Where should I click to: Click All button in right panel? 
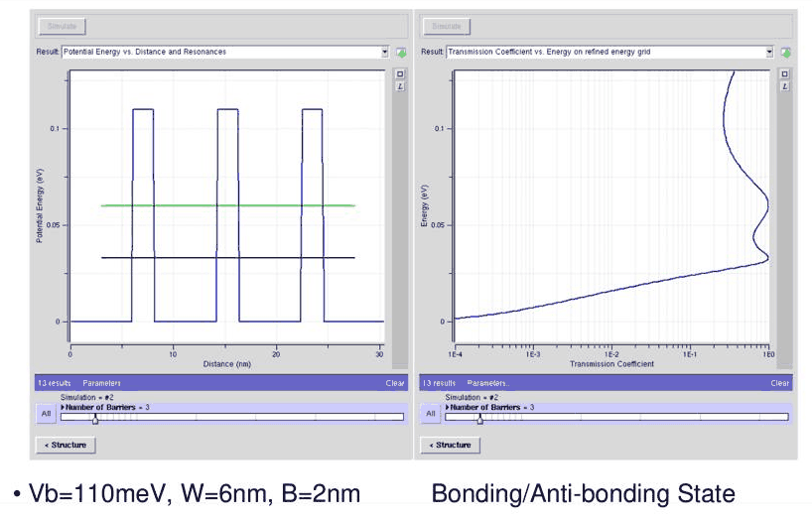pyautogui.click(x=431, y=414)
